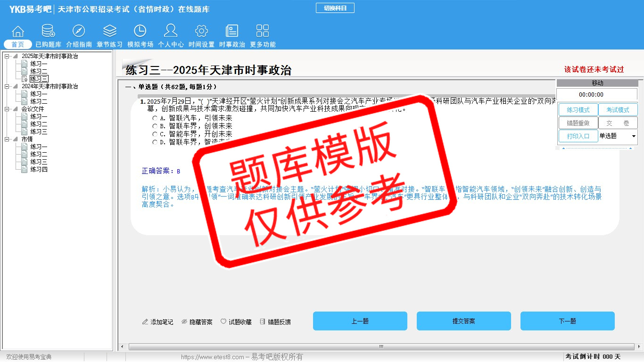Screen dimensions: 644x362
Task: Click the horizontal scrollbar at bottom
Action: click(381, 347)
